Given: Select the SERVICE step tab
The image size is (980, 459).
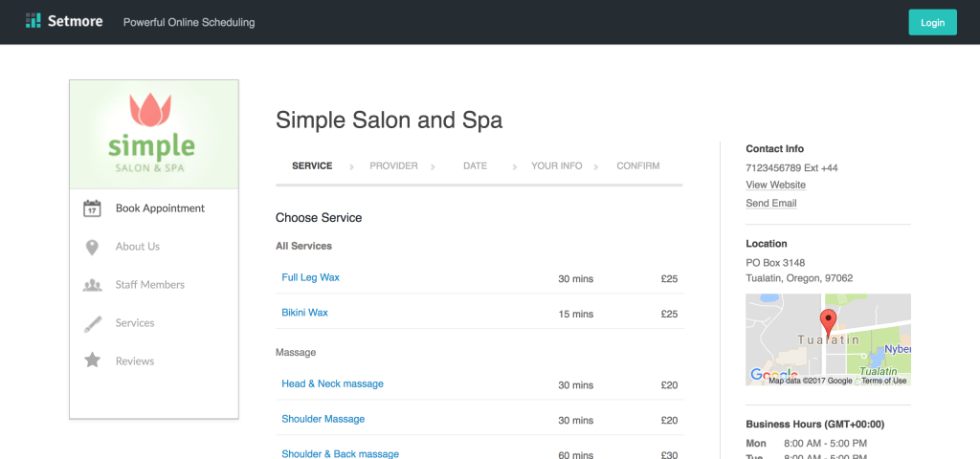Looking at the screenshot, I should (312, 166).
